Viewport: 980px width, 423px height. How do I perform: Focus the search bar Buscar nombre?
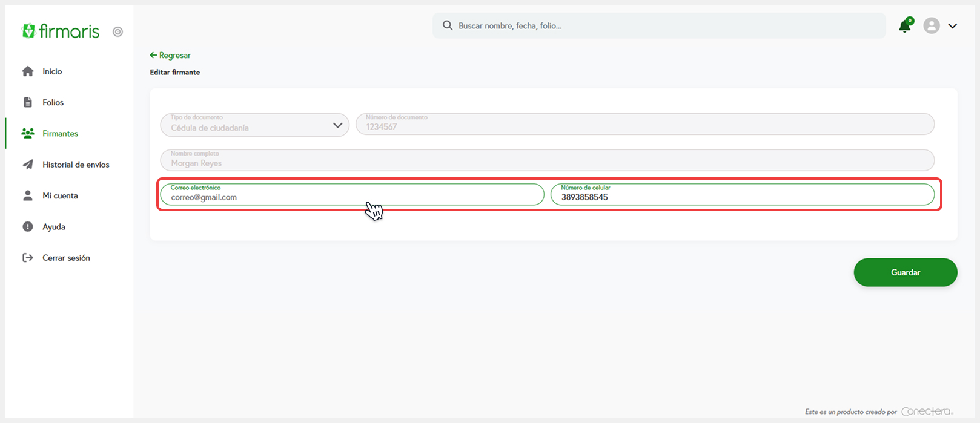tap(659, 26)
